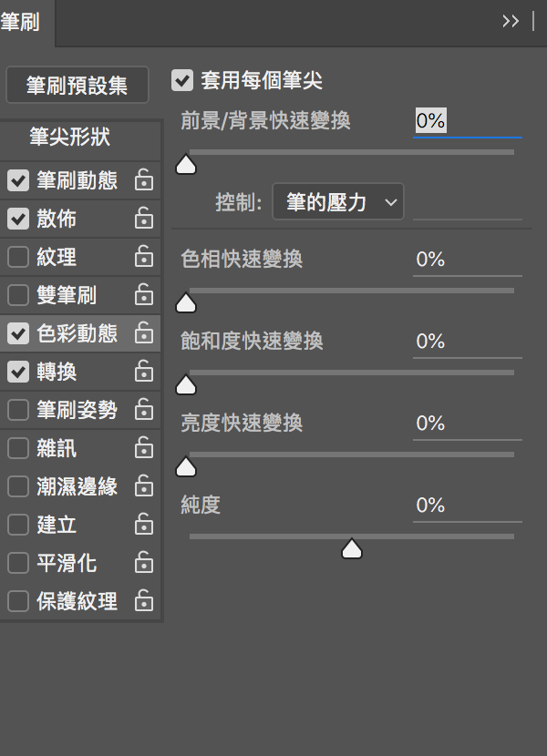
Task: Enable the 雜訊 checkbox
Action: [18, 448]
